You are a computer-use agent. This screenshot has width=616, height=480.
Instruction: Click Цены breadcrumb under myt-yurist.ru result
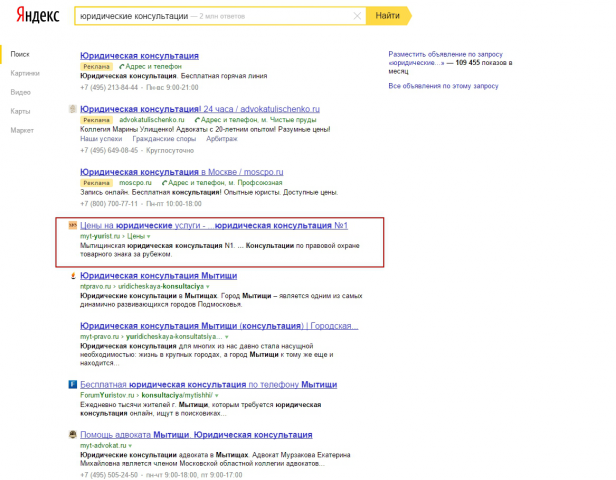(x=136, y=236)
